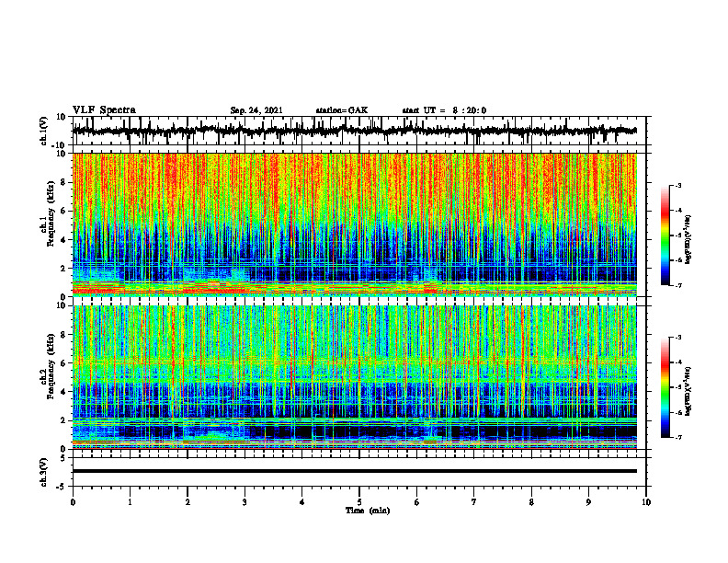728x563 pixels.
Task: Click time axis tick label "1"
Action: [x=130, y=502]
